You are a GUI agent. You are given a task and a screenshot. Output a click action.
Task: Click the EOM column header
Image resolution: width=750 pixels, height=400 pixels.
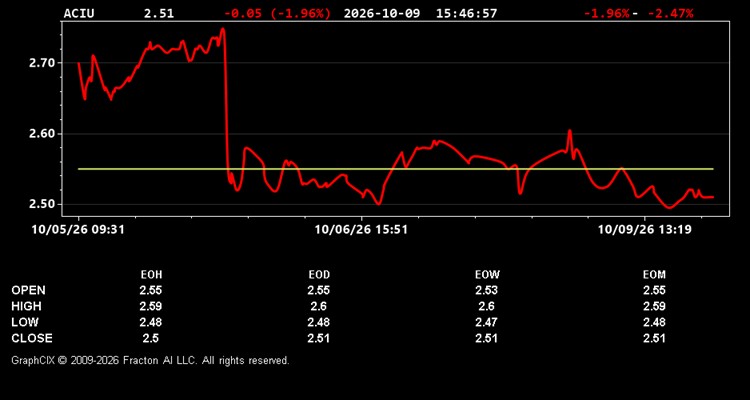pos(654,275)
